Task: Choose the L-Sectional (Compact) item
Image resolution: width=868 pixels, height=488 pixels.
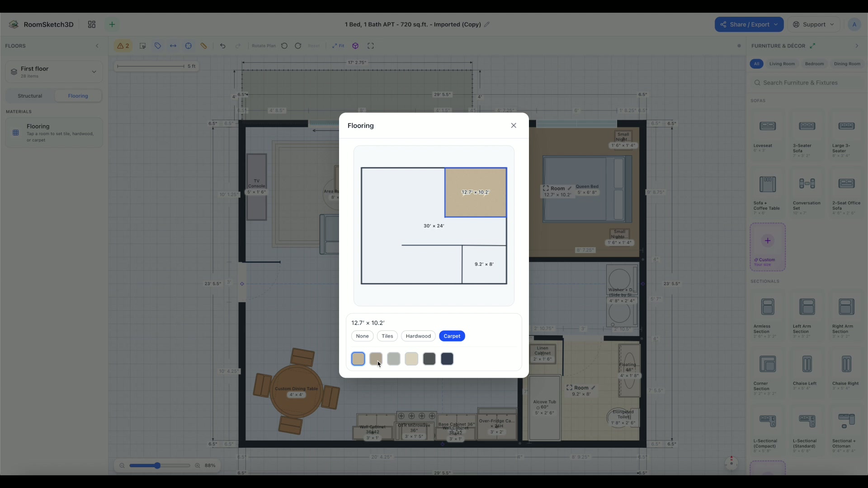Action: click(x=768, y=430)
